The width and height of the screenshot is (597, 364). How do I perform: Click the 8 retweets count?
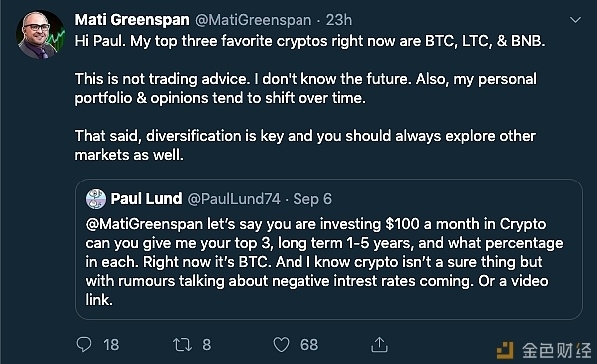pyautogui.click(x=207, y=345)
